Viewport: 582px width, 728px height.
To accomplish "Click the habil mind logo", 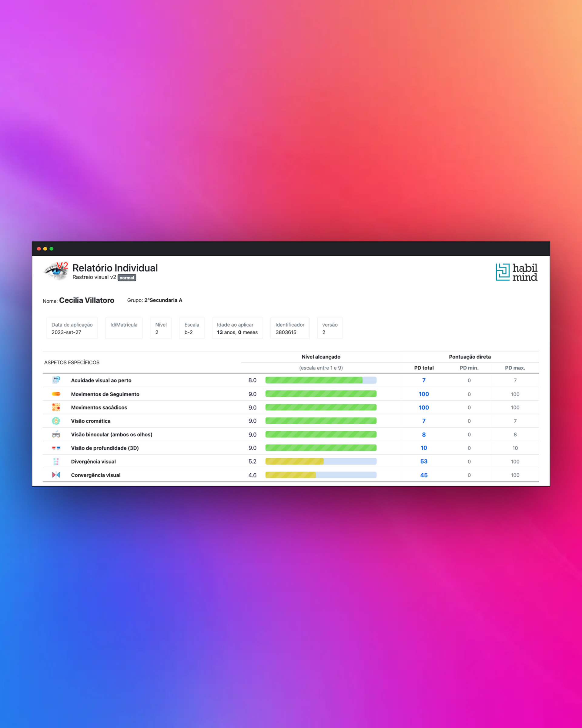I will click(x=516, y=272).
